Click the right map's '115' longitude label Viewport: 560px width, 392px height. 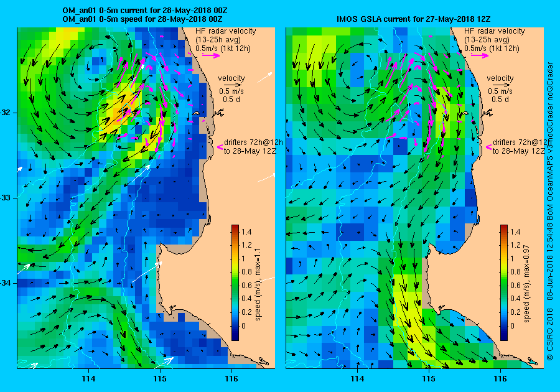[x=429, y=379]
